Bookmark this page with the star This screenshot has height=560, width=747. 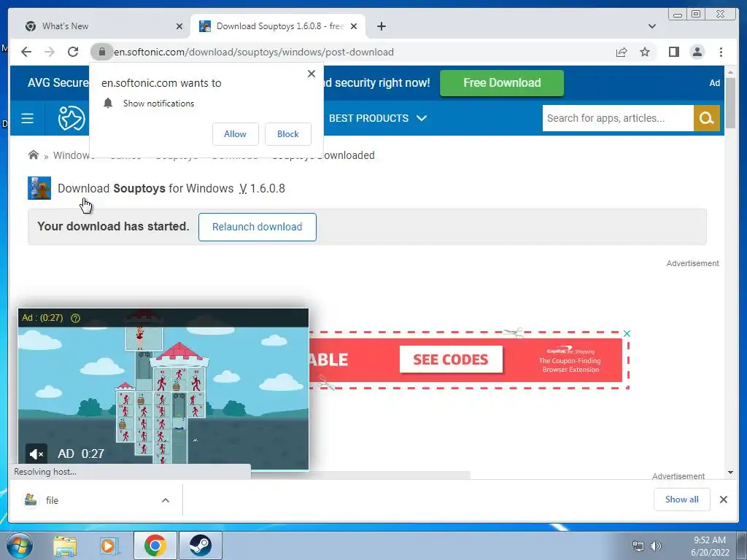coord(645,52)
